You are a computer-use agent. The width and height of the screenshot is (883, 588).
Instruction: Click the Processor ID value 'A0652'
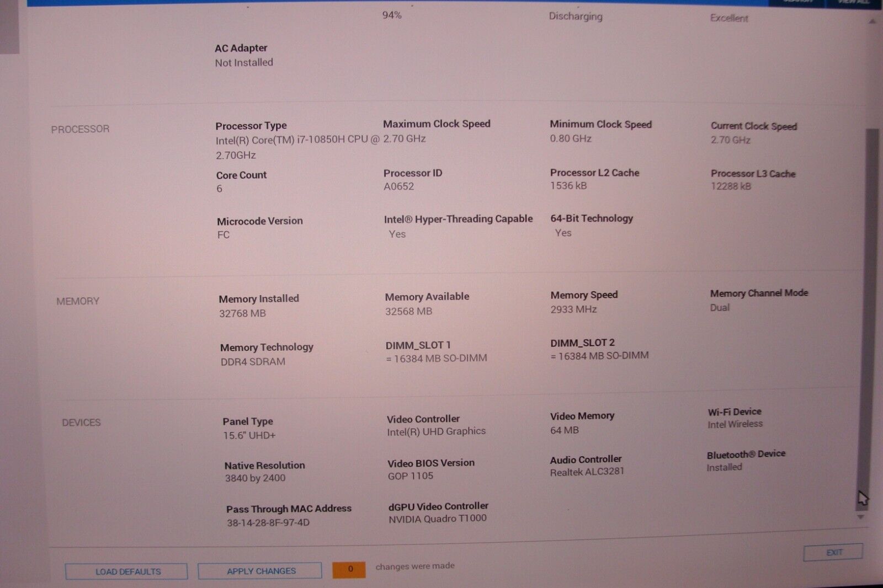click(x=398, y=186)
